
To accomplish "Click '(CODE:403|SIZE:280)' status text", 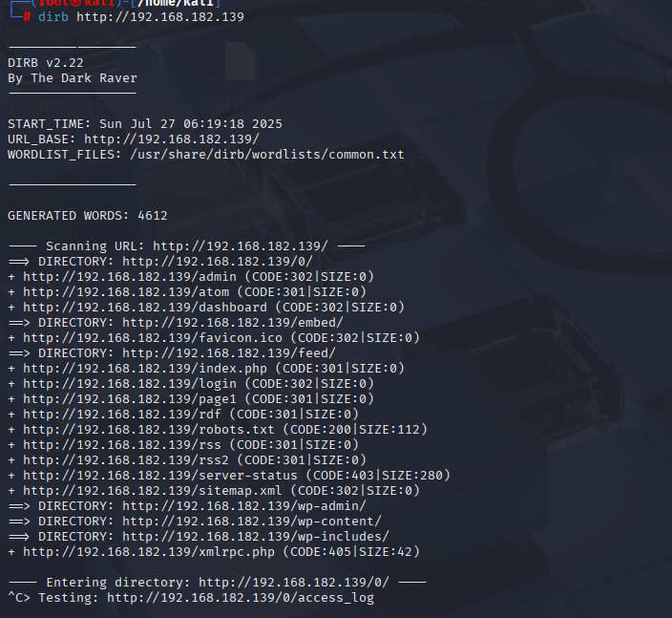I will coord(378,476).
